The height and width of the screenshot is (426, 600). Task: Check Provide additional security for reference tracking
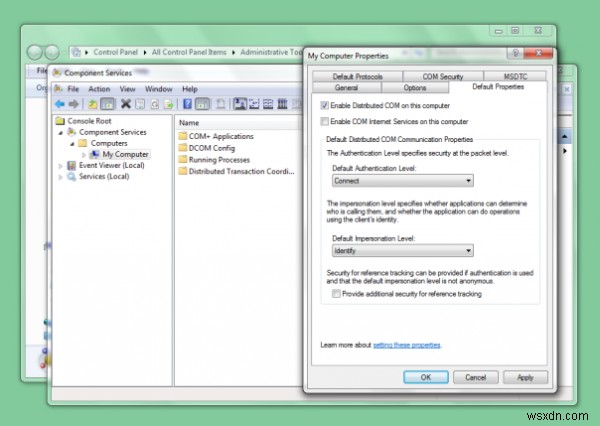coord(336,294)
